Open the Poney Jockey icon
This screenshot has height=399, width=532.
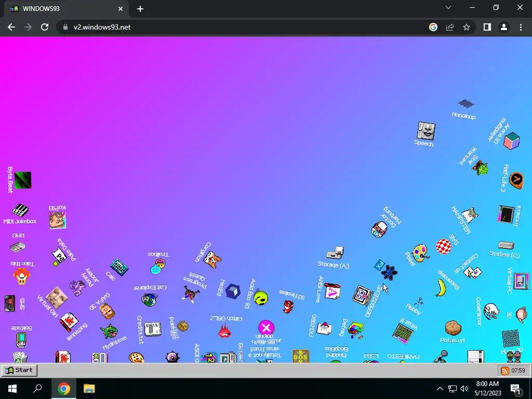[77, 288]
